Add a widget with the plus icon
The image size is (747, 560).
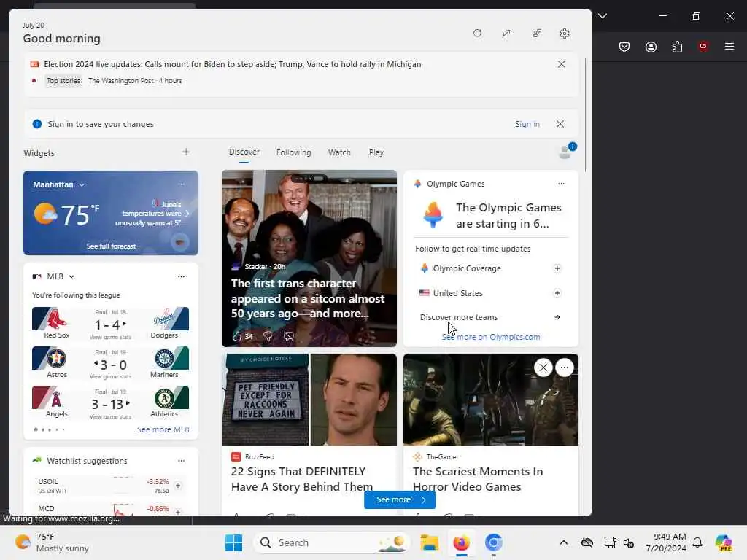[x=186, y=152]
